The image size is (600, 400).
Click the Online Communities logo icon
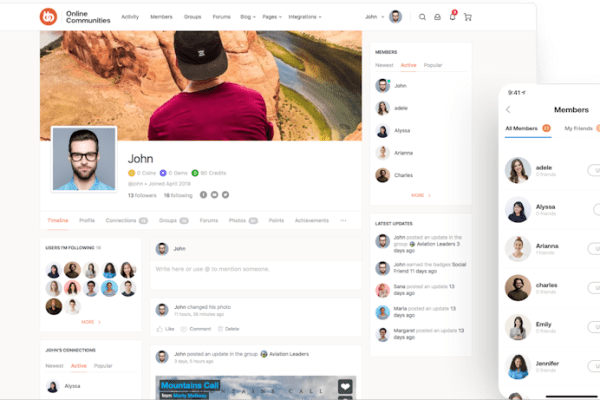48,17
